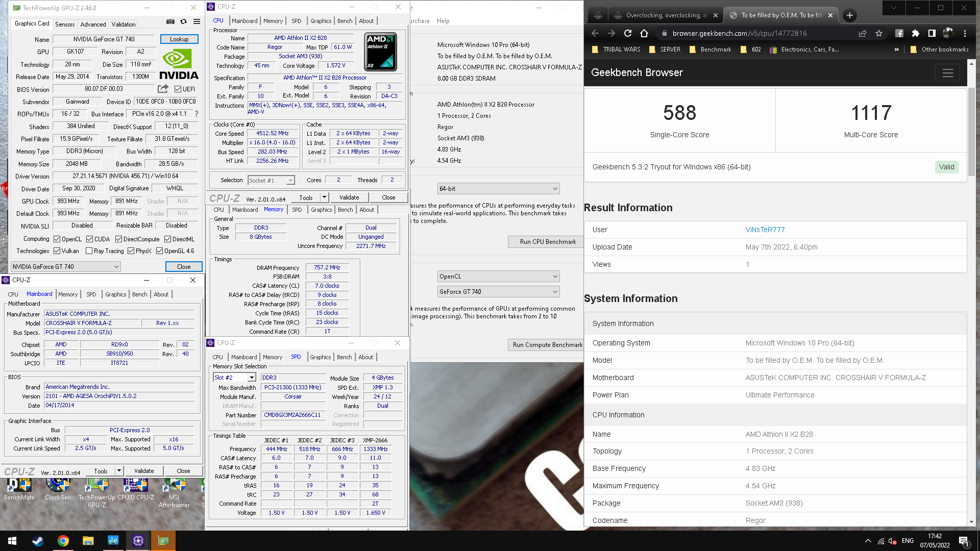
Task: Click the NVIDIA logo in GPU-Z
Action: click(x=179, y=64)
